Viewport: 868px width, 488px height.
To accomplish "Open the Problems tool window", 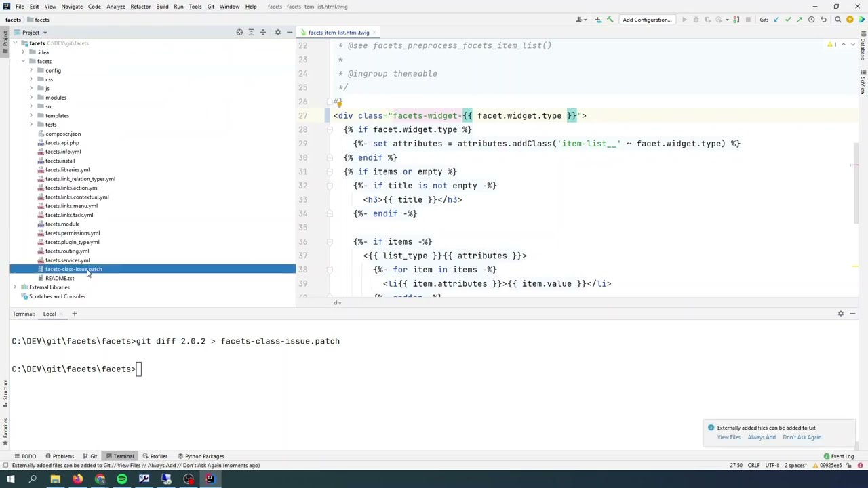I will tap(60, 456).
